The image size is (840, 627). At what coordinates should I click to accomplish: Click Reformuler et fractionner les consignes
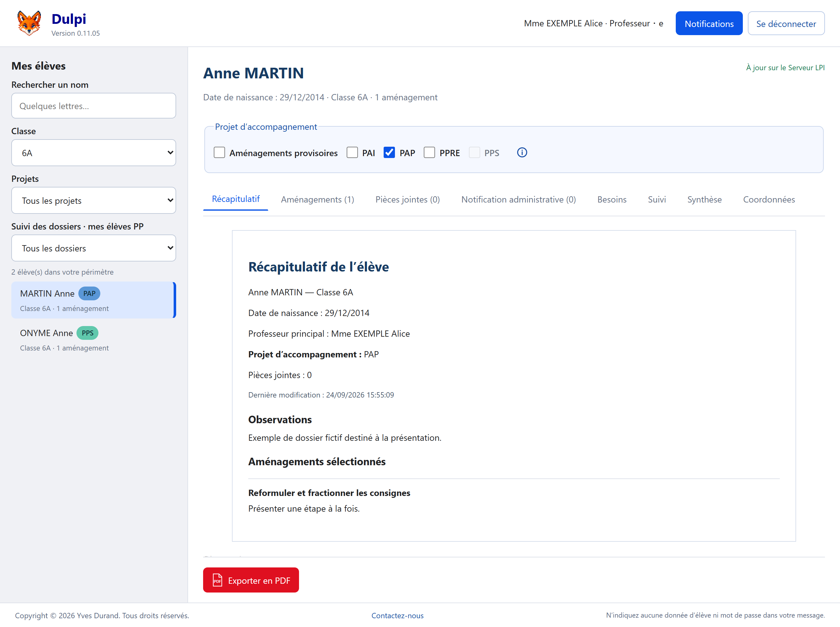329,493
